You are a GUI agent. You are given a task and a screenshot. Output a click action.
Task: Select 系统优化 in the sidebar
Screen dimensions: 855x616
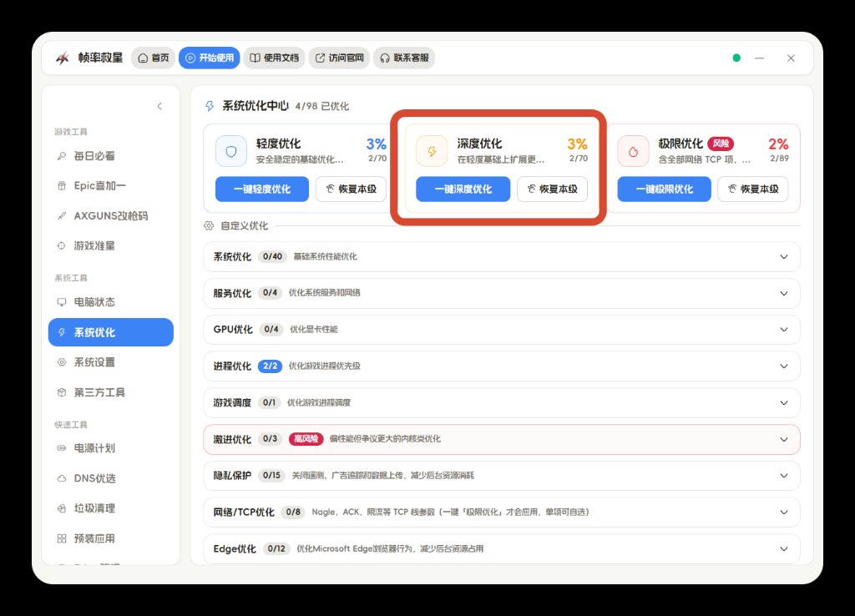[x=111, y=332]
